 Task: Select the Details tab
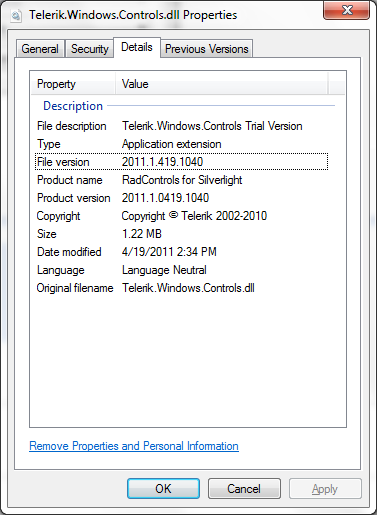137,47
